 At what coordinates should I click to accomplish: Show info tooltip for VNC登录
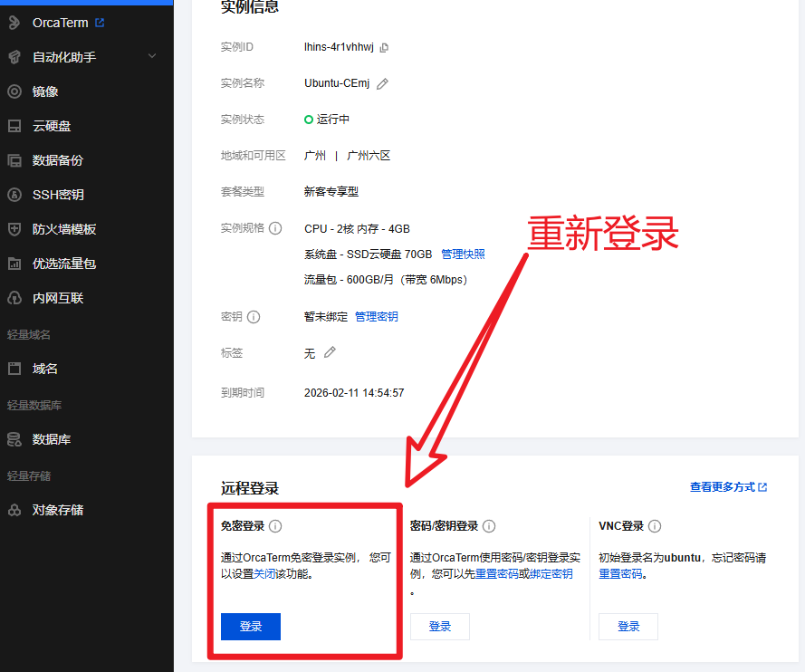coord(655,526)
